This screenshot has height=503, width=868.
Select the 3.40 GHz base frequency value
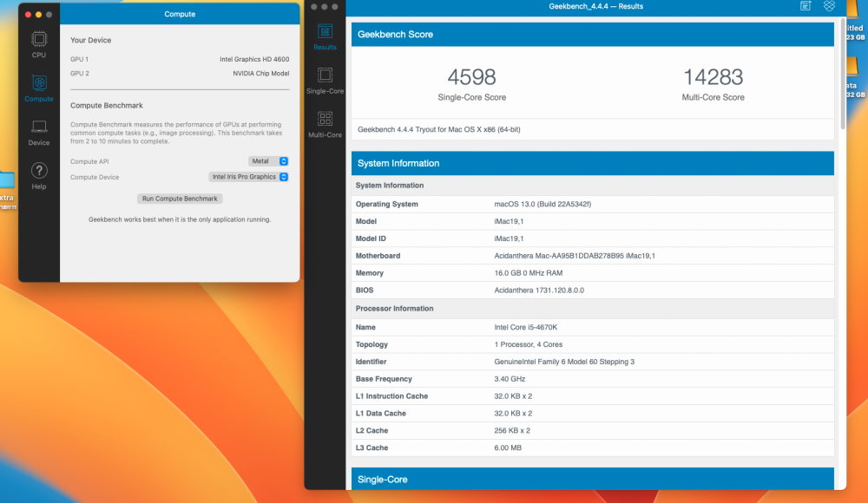[510, 378]
